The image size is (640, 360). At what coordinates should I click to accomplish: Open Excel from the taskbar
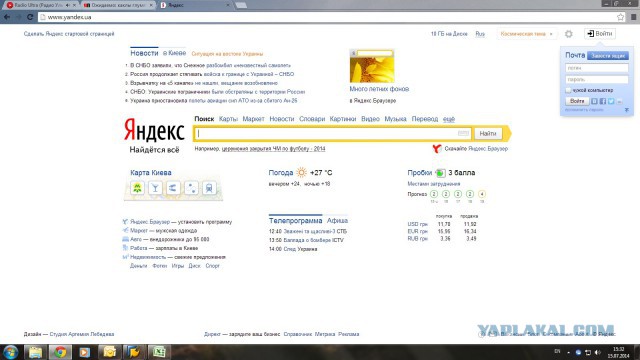pos(158,352)
